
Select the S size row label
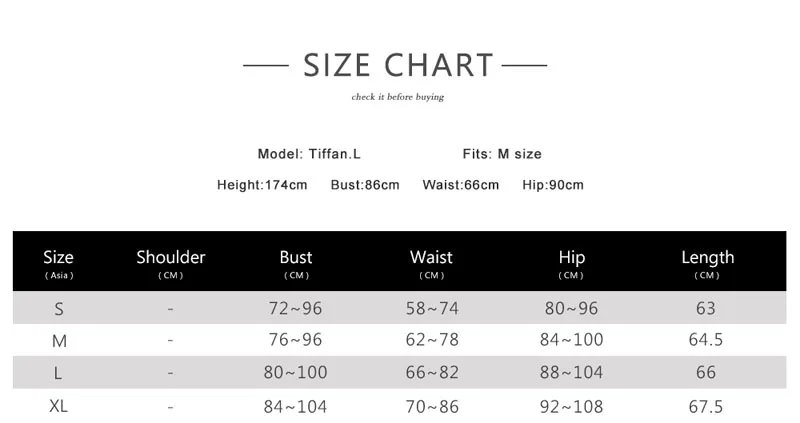tap(59, 309)
